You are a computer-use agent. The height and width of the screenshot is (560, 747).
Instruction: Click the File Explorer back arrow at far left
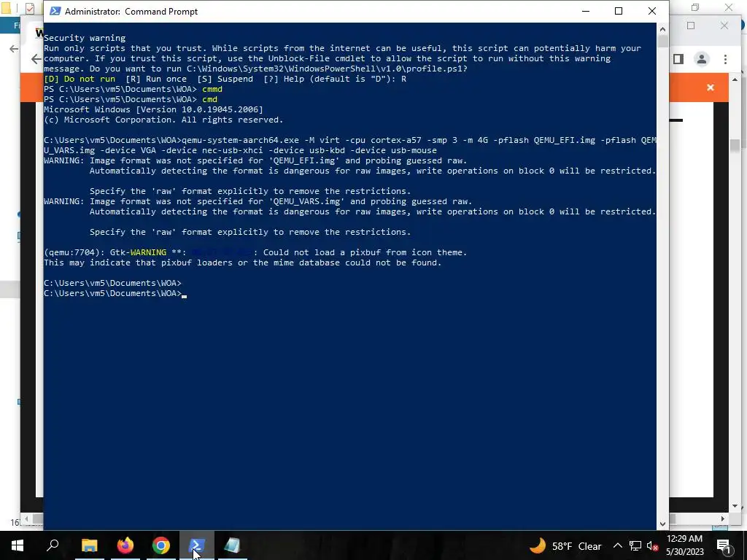click(x=14, y=49)
